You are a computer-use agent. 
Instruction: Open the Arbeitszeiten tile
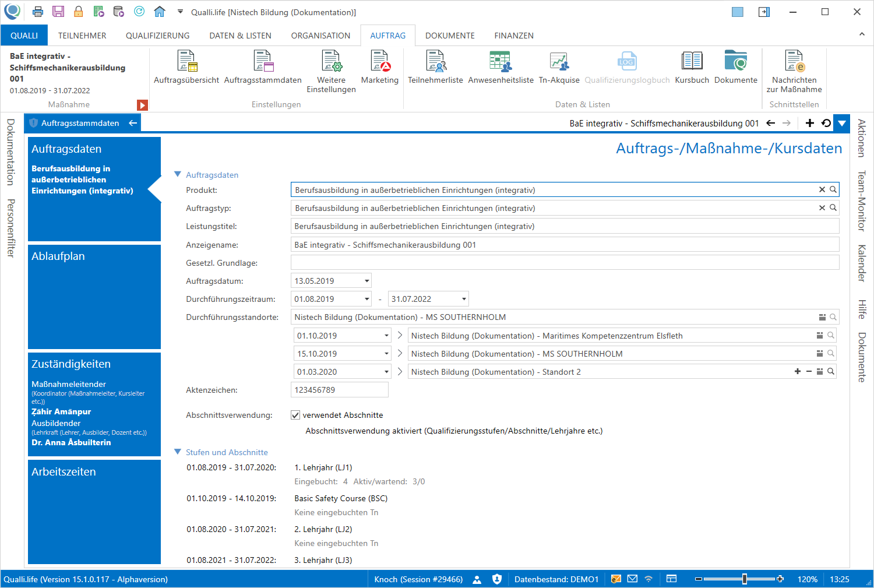(94, 512)
